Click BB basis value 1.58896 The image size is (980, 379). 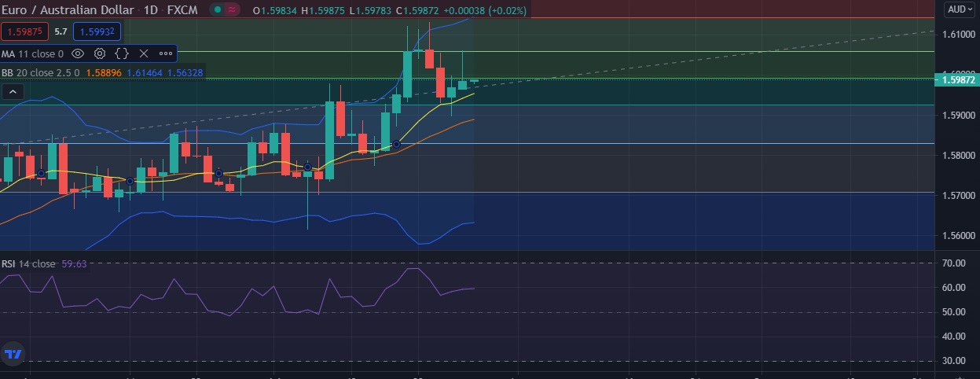pos(104,72)
